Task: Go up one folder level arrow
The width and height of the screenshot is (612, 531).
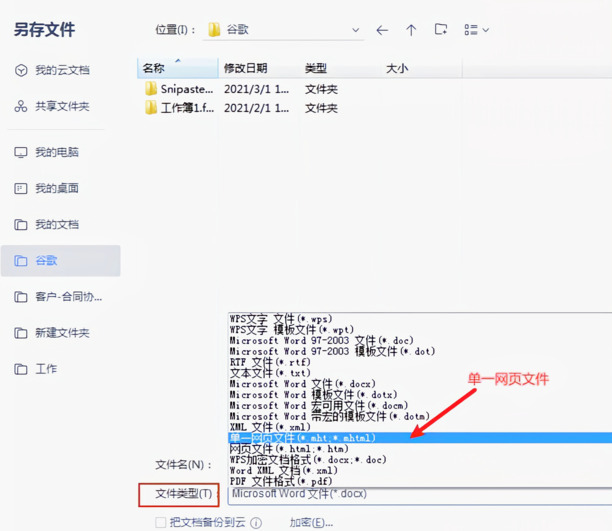Action: coord(411,30)
